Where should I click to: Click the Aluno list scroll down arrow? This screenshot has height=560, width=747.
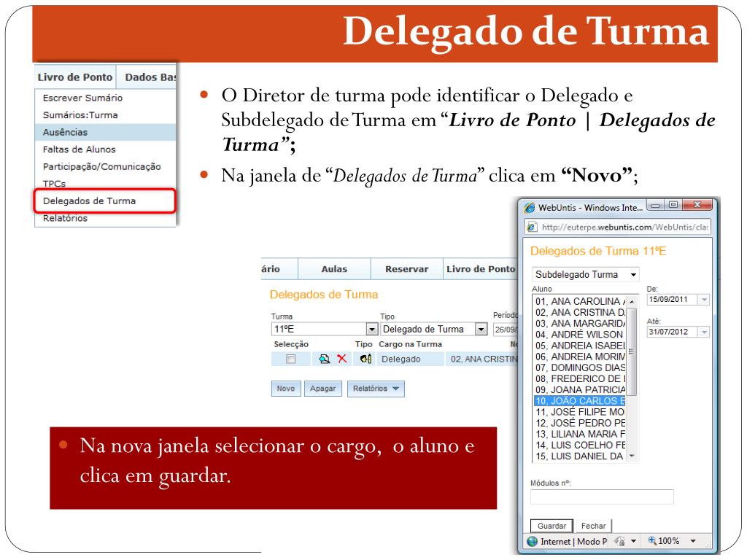tap(632, 456)
